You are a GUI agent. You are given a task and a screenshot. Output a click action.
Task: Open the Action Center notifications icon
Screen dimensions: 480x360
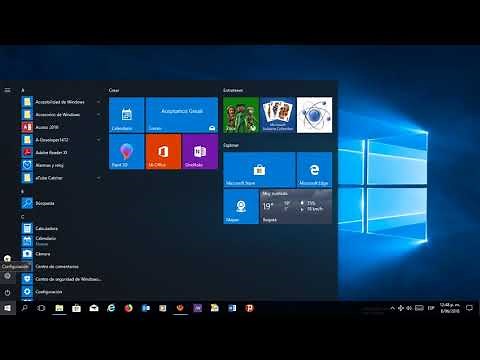click(469, 308)
